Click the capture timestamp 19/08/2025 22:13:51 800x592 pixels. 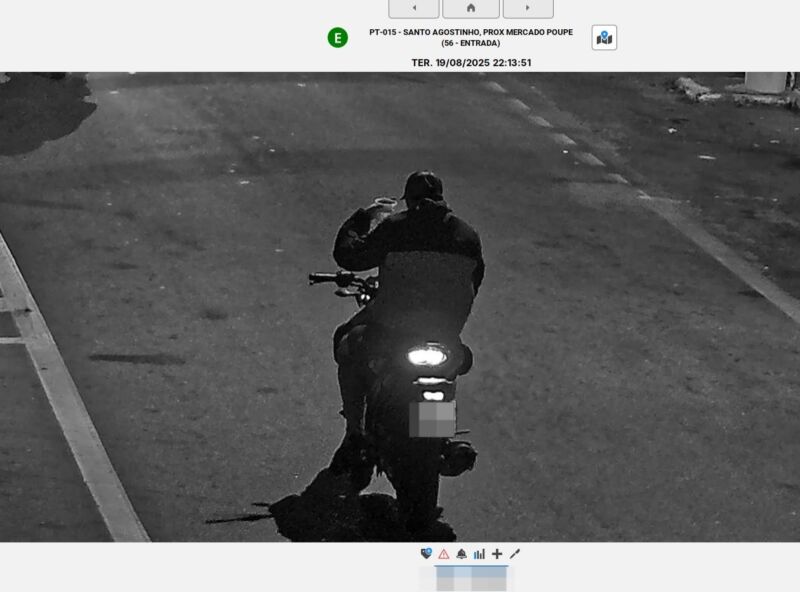click(x=470, y=62)
